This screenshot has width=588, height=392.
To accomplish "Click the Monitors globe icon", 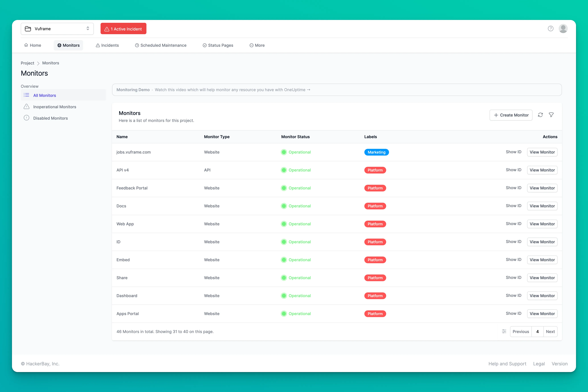I will pos(59,45).
